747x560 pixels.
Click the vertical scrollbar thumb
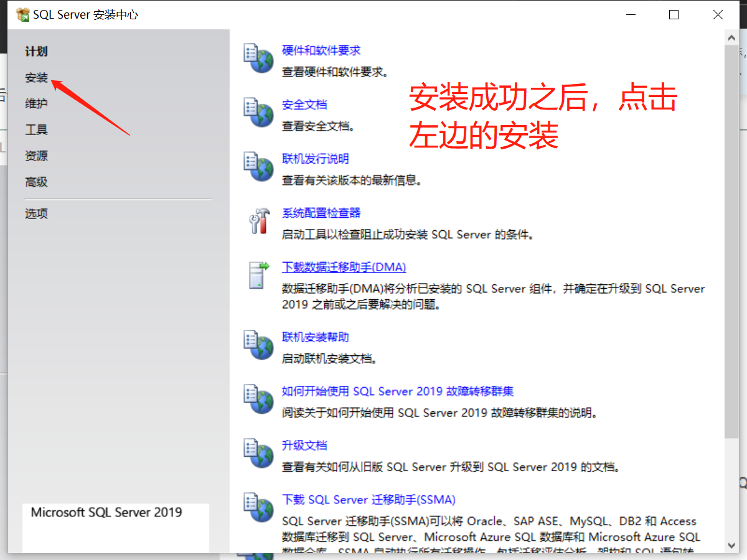(x=732, y=241)
